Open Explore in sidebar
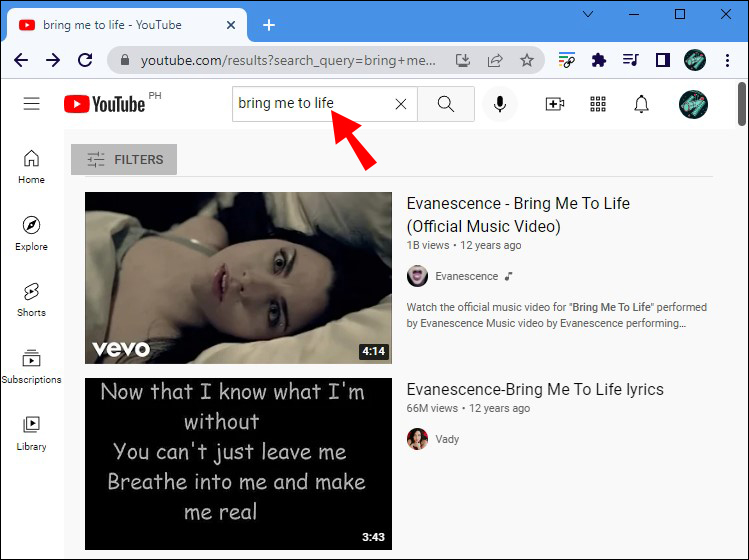 click(32, 234)
